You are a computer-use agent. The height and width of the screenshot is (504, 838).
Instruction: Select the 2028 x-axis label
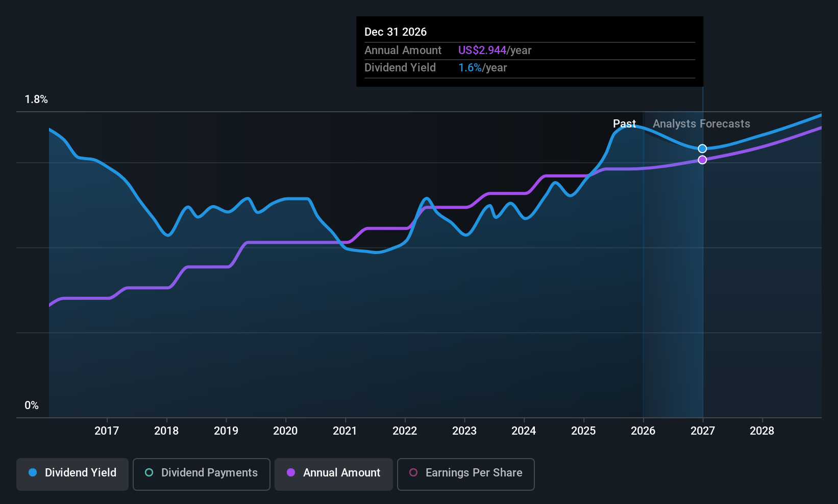tap(762, 431)
